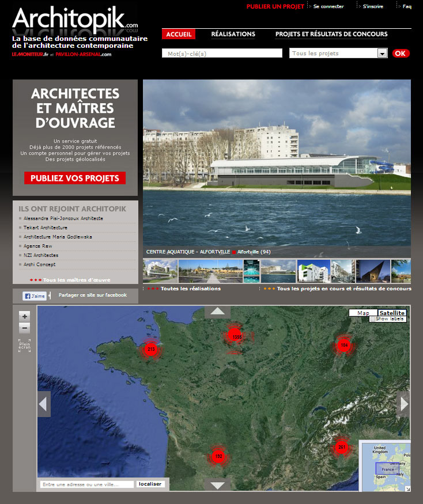Image resolution: width=423 pixels, height=504 pixels.
Task: Click Tous les maîtres d'œuvre link
Action: [77, 280]
